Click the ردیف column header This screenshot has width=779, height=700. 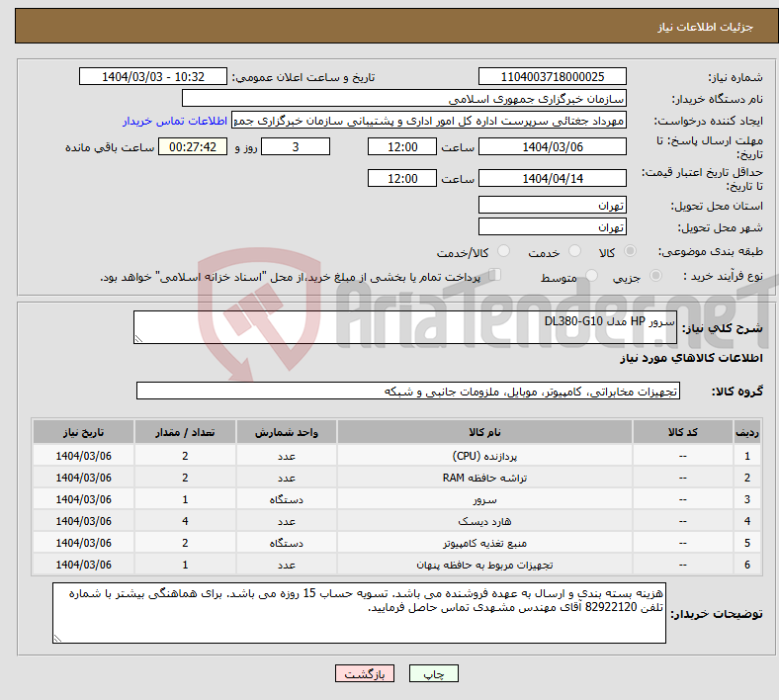coord(746,432)
